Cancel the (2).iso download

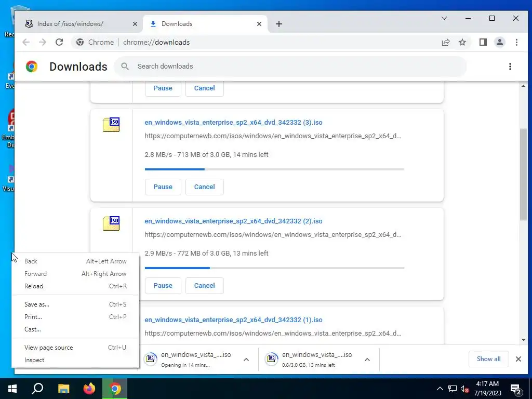(x=205, y=286)
